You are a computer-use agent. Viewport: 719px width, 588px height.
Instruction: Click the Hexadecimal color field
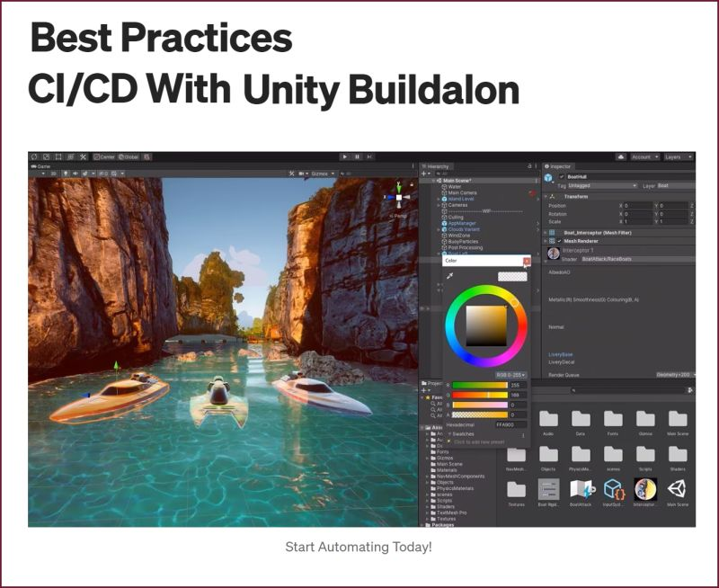point(510,424)
